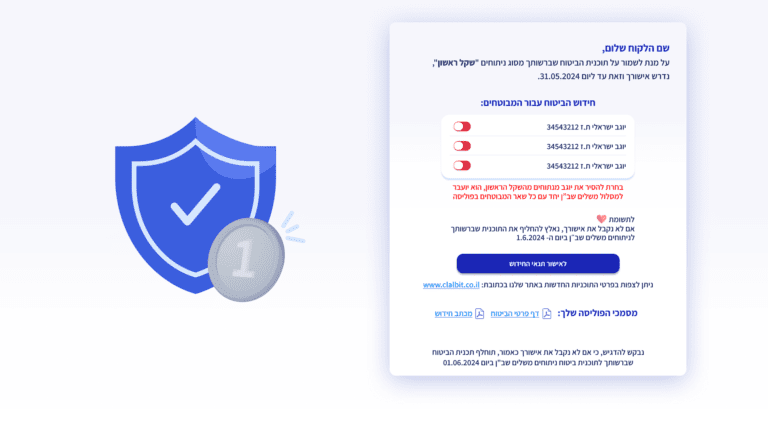Select the שם הלקוח שלום greeting heading

[636, 48]
